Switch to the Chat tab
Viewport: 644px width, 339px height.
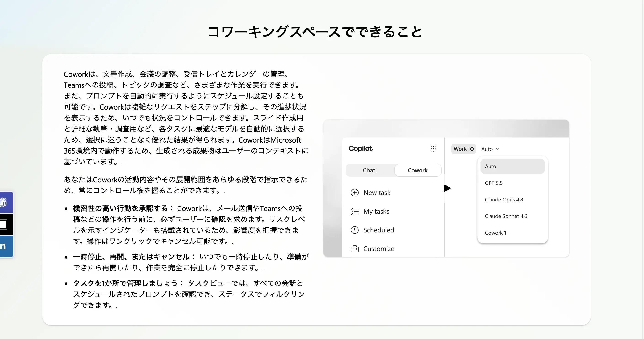369,170
